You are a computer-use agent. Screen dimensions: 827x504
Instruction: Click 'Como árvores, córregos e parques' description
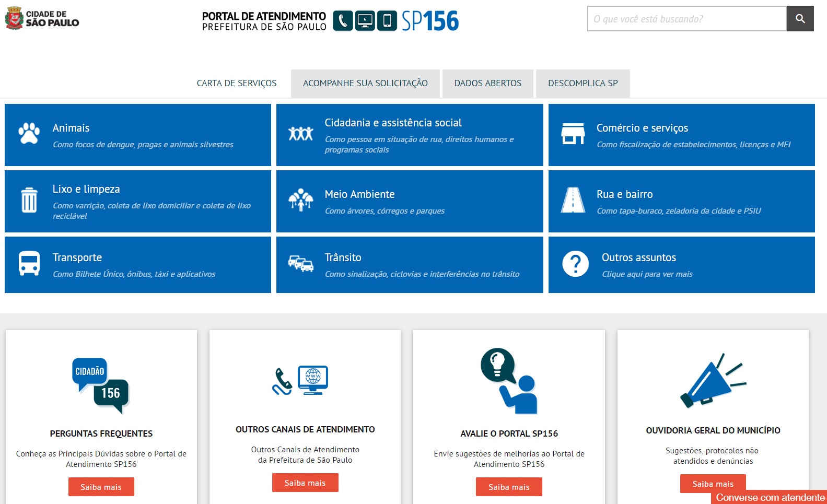coord(385,211)
